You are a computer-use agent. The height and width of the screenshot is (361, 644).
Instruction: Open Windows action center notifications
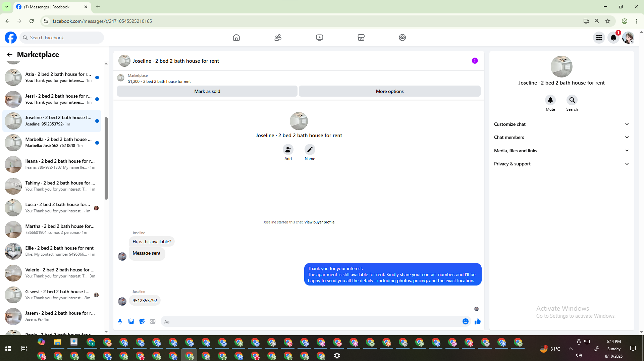633,349
